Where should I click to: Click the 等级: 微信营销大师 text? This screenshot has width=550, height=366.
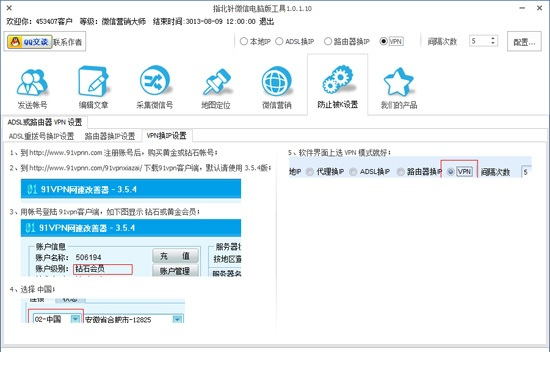pyautogui.click(x=113, y=22)
